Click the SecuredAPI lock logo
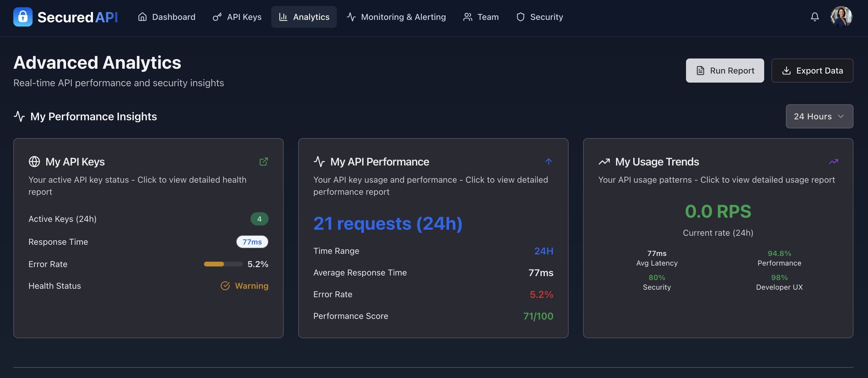The image size is (868, 378). pos(22,17)
